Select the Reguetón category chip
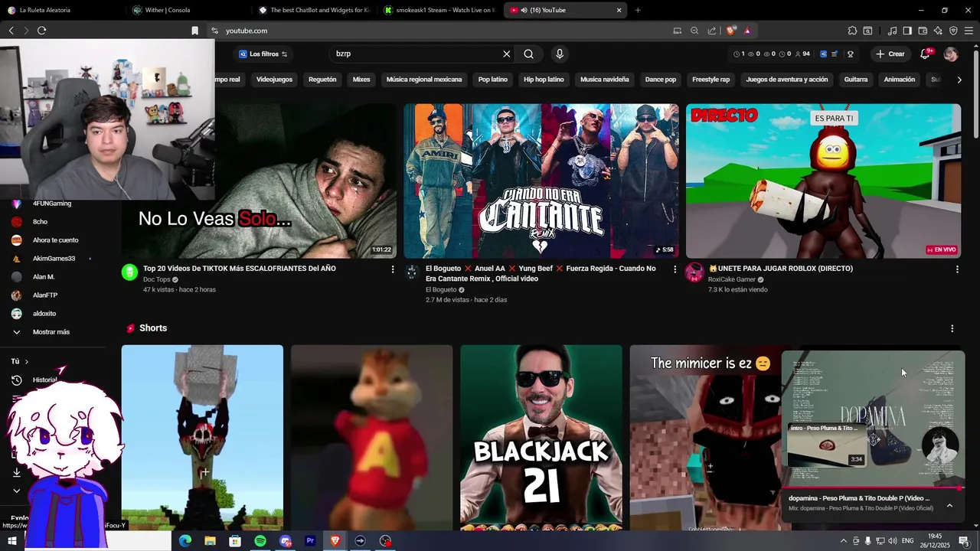 (322, 80)
